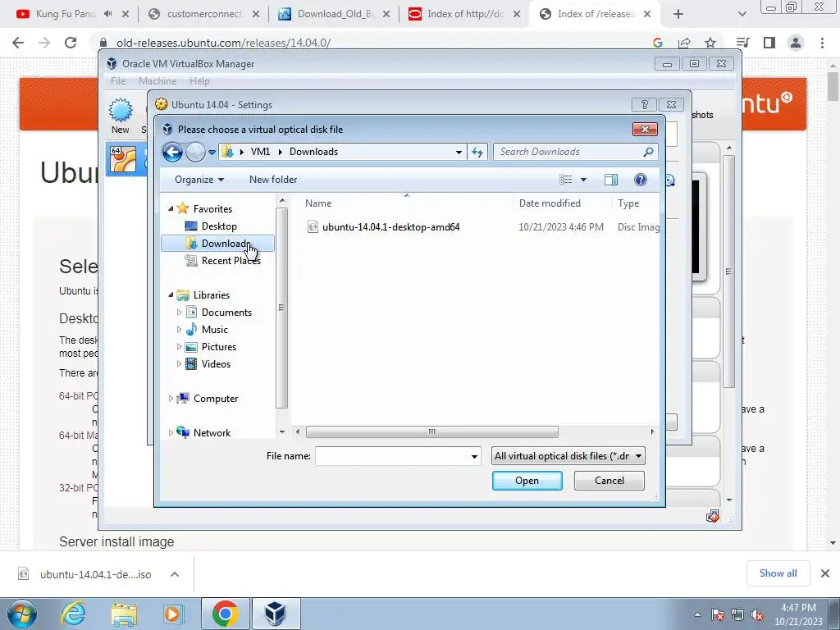Screen dimensions: 840x630
Task: Switch to Index of http://do tab
Action: tap(464, 14)
